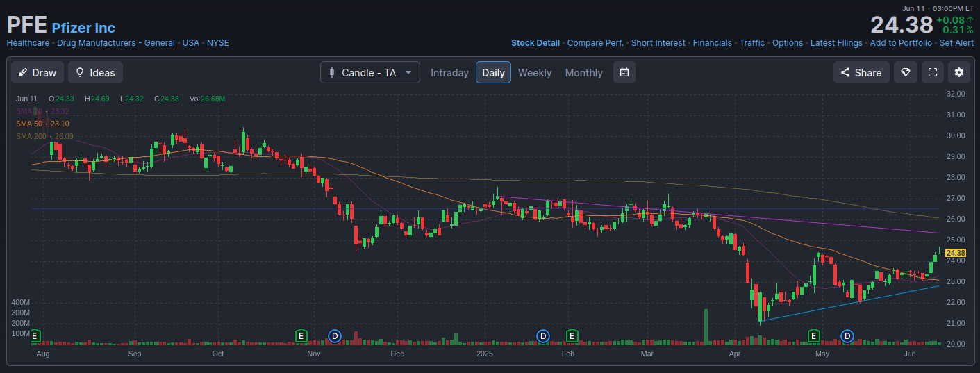Select the earnings marker near February
This screenshot has width=980, height=373.
click(x=572, y=336)
